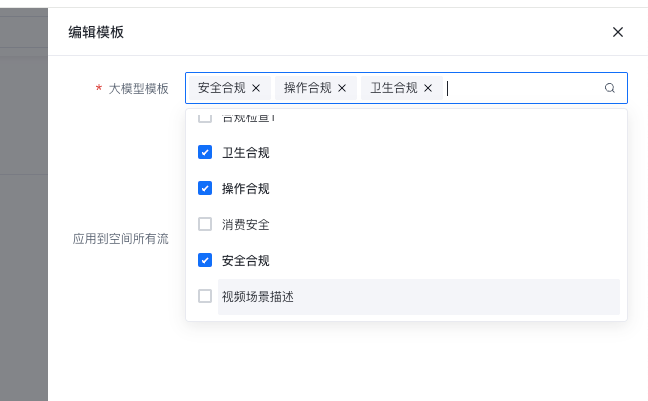Click the 安全合规 tag chip text

click(222, 88)
